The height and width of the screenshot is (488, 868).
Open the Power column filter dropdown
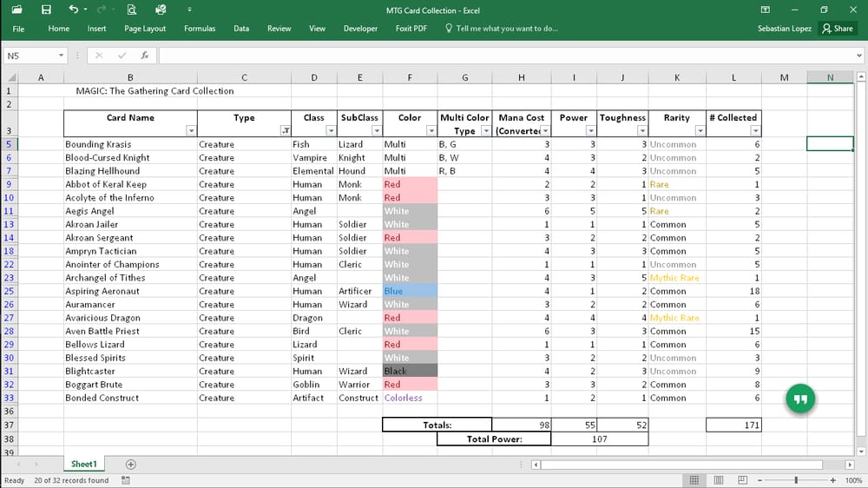coord(590,131)
